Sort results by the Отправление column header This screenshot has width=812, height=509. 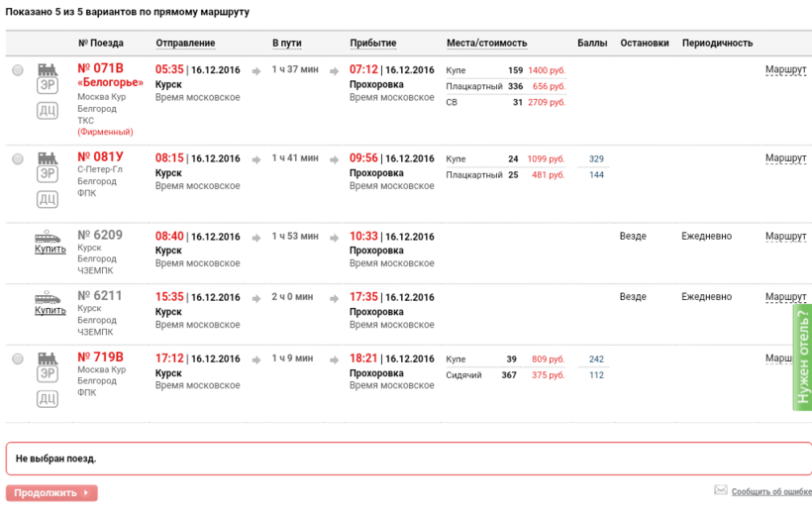click(x=185, y=44)
